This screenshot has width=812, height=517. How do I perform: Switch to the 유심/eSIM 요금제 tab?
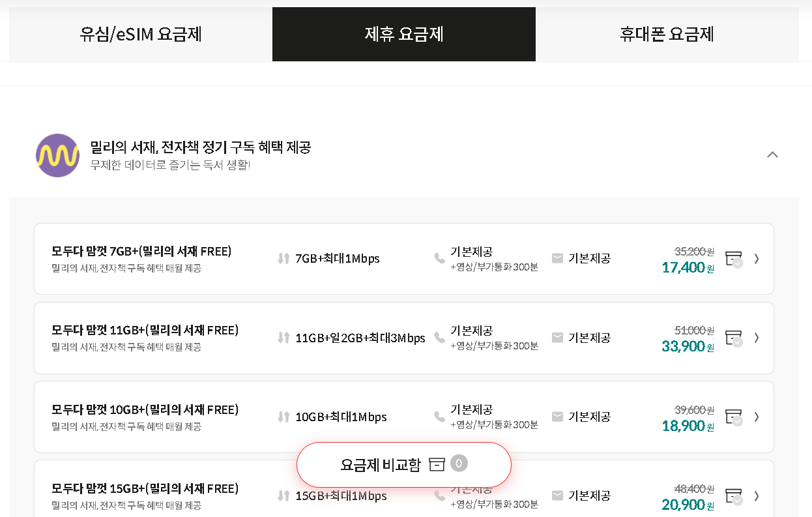tap(139, 34)
